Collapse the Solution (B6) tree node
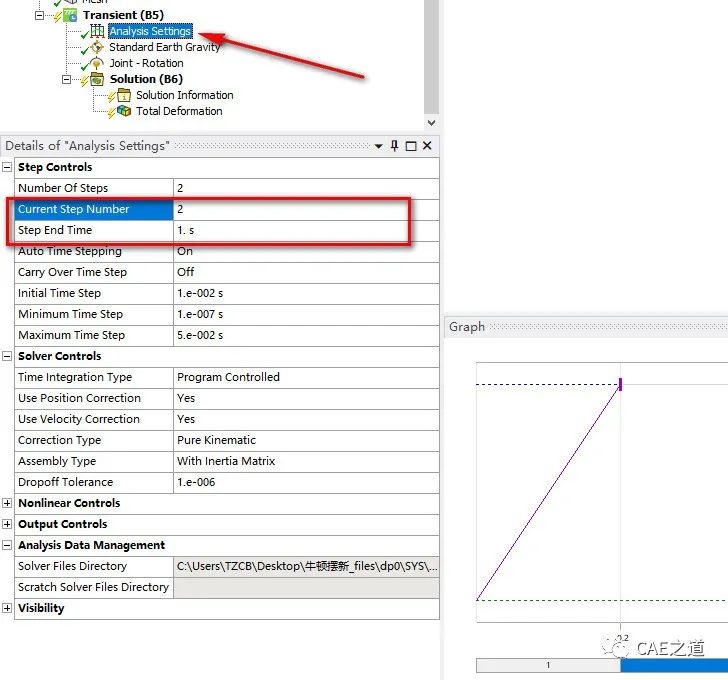 67,79
